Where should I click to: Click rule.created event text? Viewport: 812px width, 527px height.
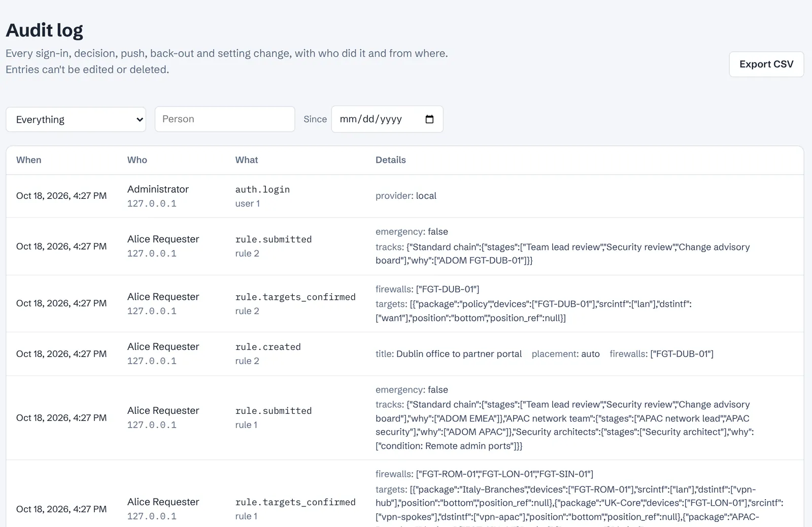(x=268, y=347)
